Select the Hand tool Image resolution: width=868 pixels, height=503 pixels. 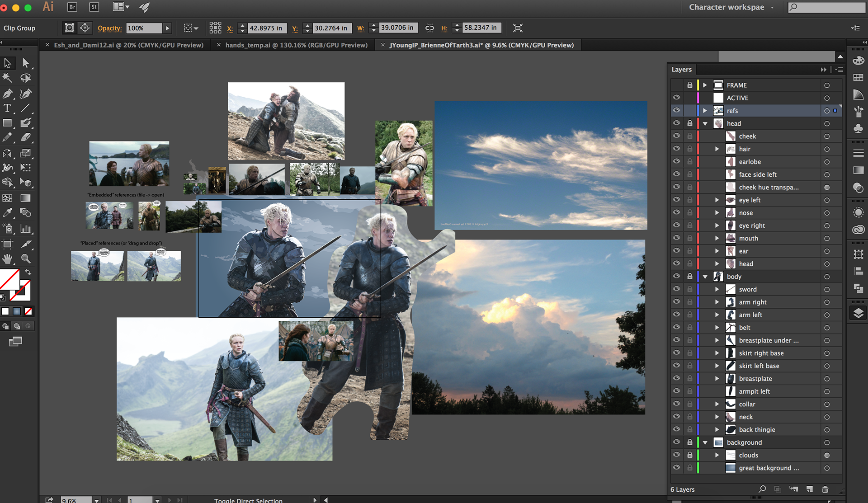(x=8, y=259)
